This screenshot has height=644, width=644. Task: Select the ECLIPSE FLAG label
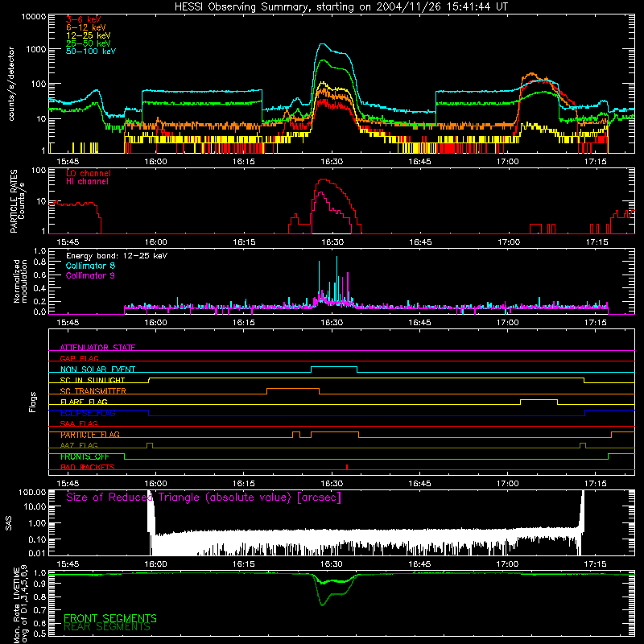[x=88, y=413]
